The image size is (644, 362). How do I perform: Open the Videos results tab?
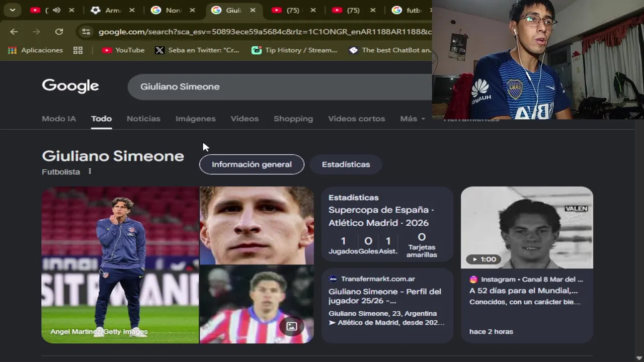[245, 119]
